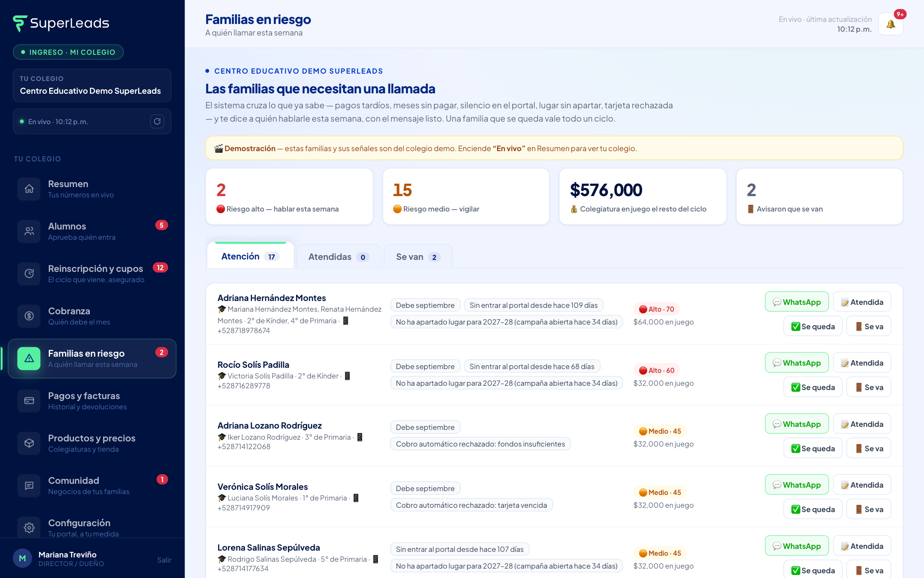Send WhatsApp to Verónica Solís Morales
924x578 pixels.
[797, 485]
